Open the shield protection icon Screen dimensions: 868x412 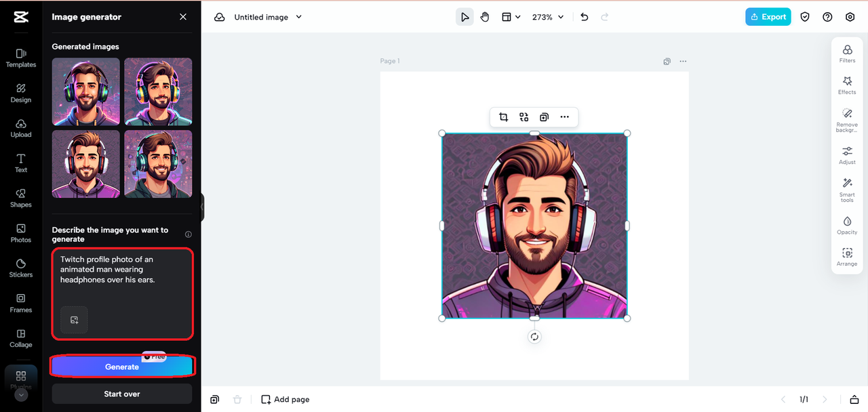[x=805, y=17]
